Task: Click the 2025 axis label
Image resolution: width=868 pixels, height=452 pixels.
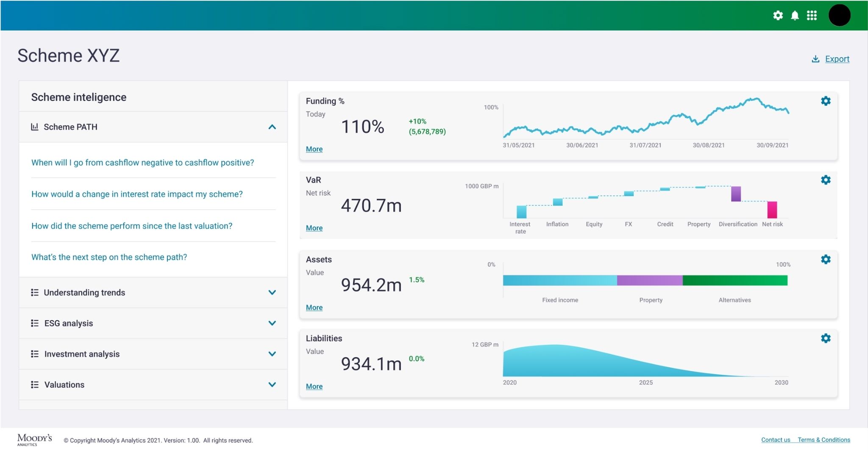Action: pyautogui.click(x=646, y=383)
